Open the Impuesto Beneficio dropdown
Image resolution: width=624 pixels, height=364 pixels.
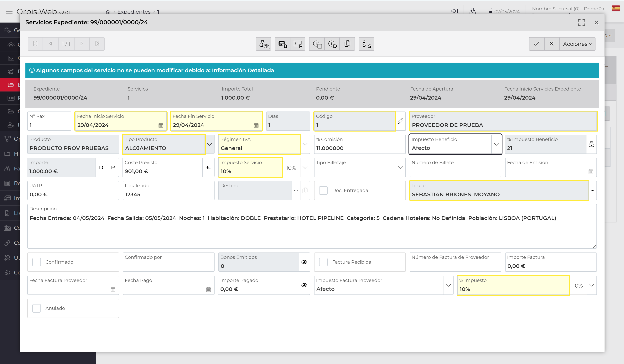pos(496,144)
